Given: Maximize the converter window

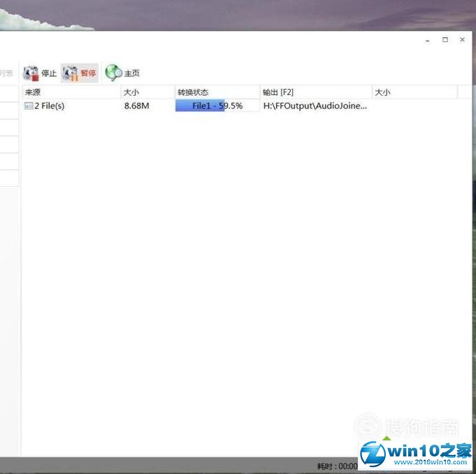Looking at the screenshot, I should [x=445, y=41].
